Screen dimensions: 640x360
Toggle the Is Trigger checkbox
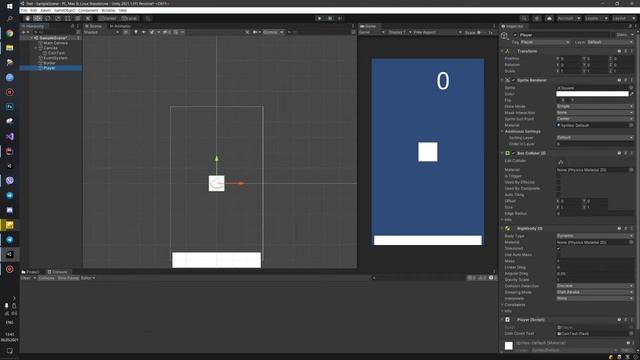click(x=558, y=176)
